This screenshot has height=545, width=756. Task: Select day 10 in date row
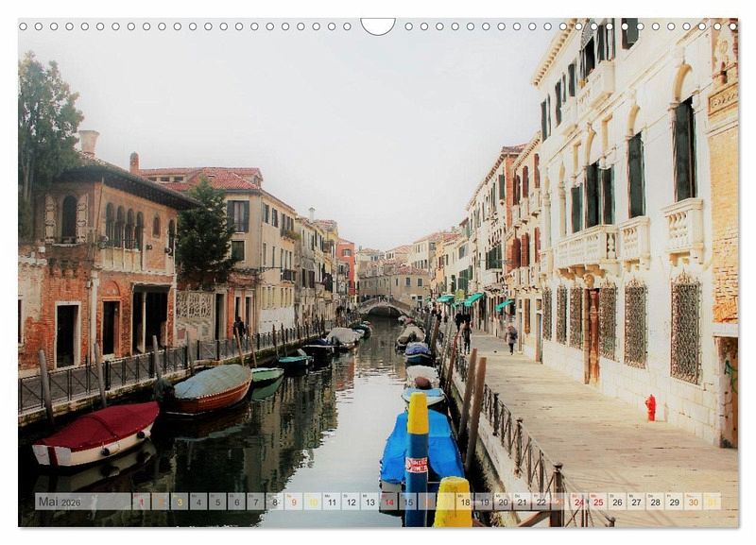[x=312, y=502]
